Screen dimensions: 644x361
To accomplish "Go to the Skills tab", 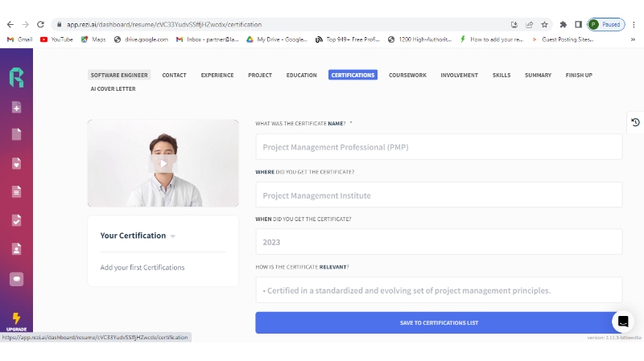I will click(502, 76).
